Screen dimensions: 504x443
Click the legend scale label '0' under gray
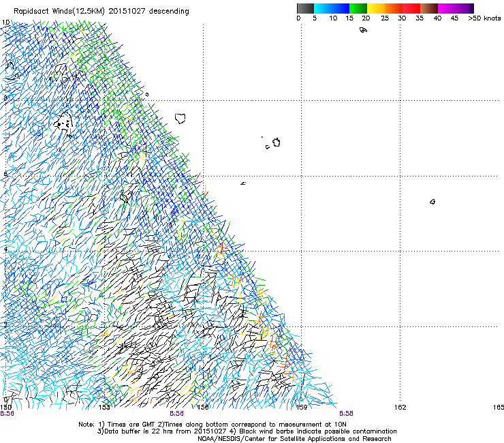coord(298,18)
